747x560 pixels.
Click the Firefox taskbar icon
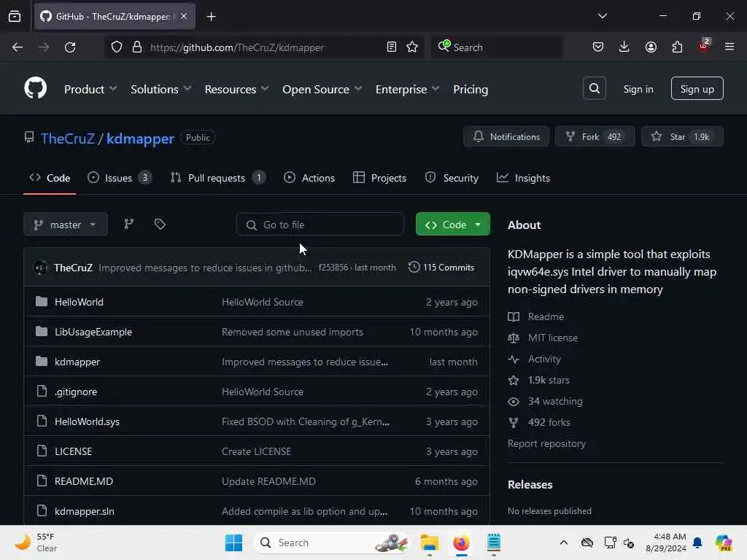click(461, 542)
